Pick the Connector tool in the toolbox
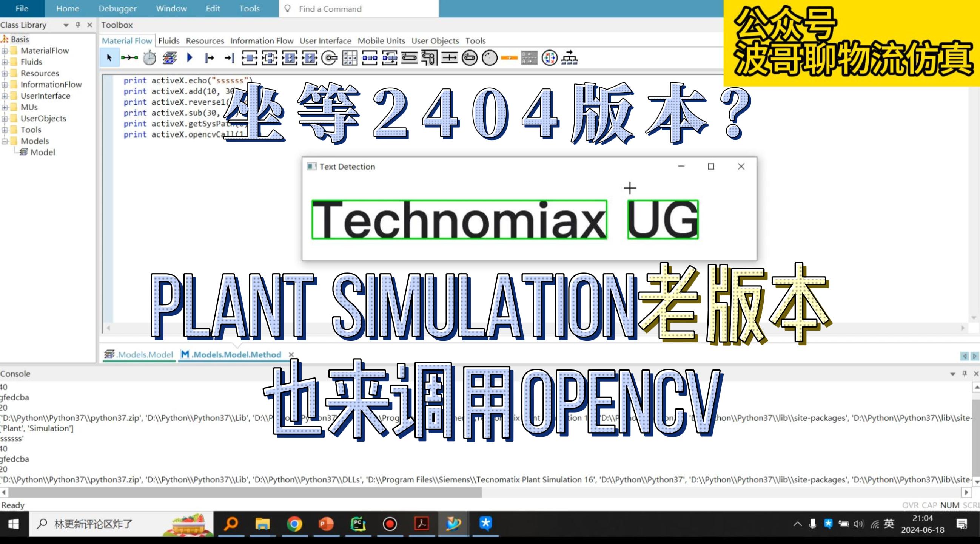This screenshot has width=980, height=544. [x=129, y=58]
